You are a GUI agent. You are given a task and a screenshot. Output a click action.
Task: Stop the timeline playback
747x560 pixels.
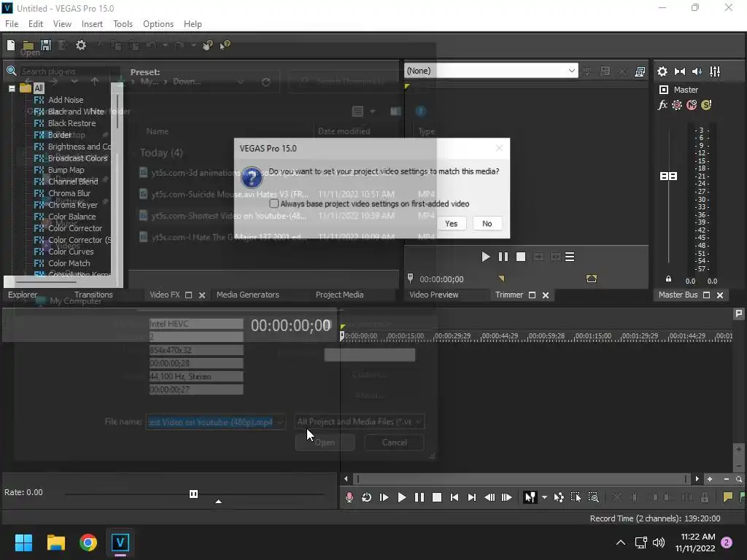(x=436, y=497)
